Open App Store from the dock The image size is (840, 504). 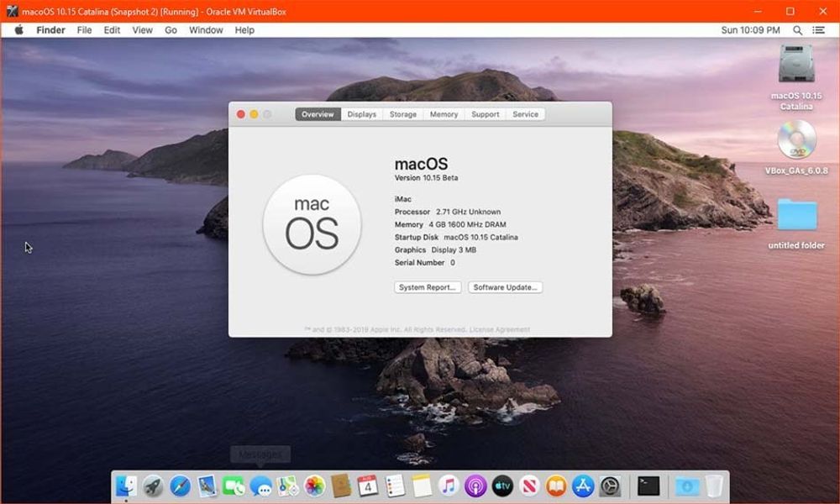pyautogui.click(x=583, y=486)
